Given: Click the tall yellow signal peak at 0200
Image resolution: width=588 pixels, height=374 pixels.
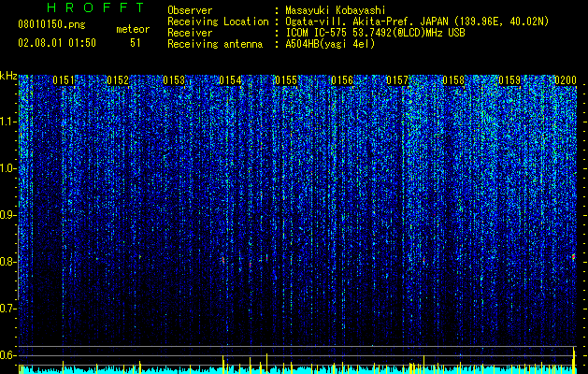Looking at the screenshot, I should click(x=574, y=359).
